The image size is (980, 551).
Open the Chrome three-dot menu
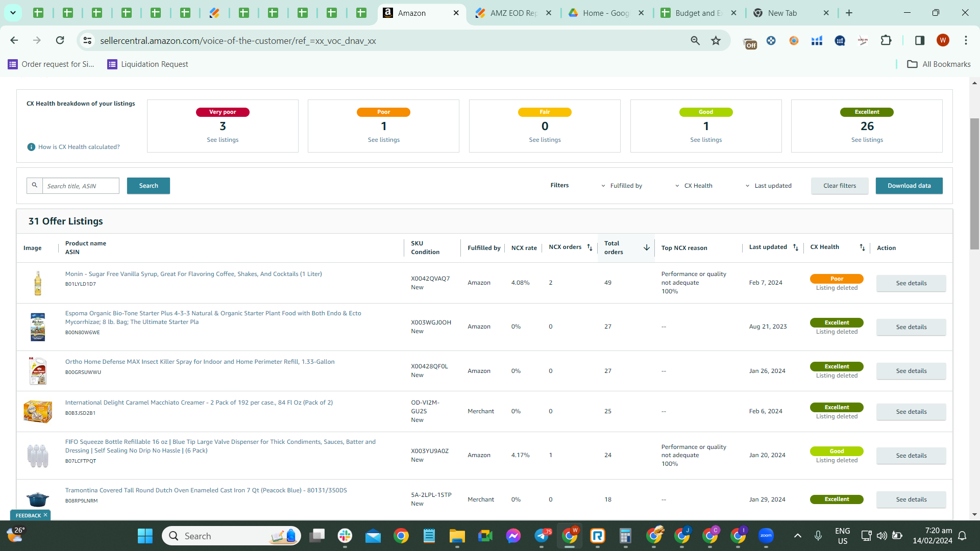pyautogui.click(x=966, y=40)
